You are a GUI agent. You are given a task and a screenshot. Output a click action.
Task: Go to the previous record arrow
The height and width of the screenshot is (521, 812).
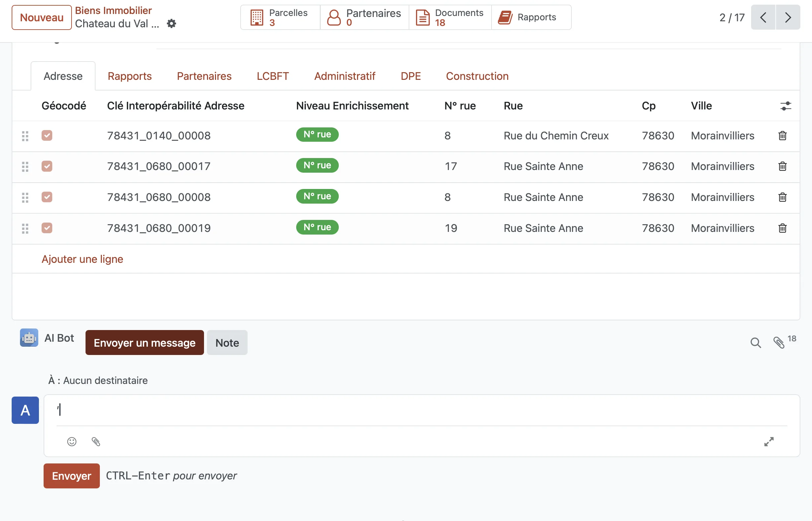pos(763,17)
